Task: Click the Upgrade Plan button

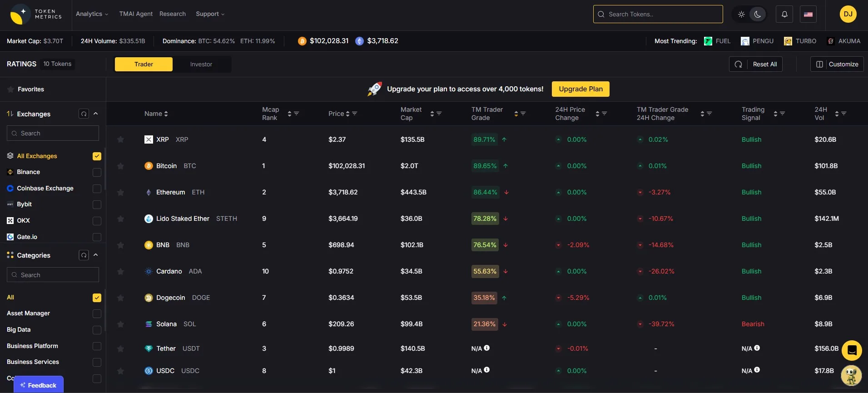Action: point(580,89)
